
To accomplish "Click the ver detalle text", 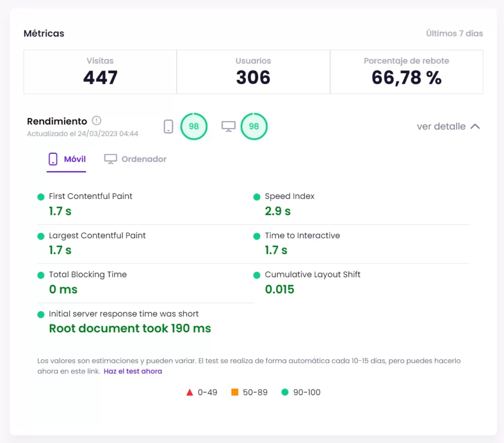I will point(441,127).
